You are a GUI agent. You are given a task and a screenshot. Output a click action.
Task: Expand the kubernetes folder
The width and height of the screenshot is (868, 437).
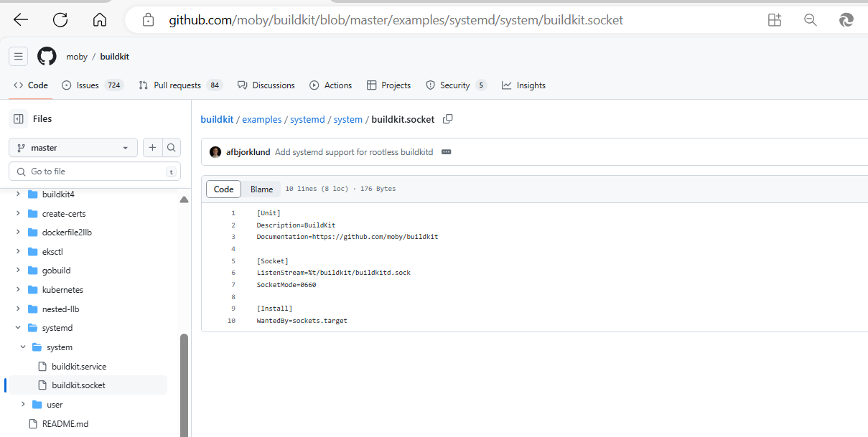pyautogui.click(x=18, y=290)
